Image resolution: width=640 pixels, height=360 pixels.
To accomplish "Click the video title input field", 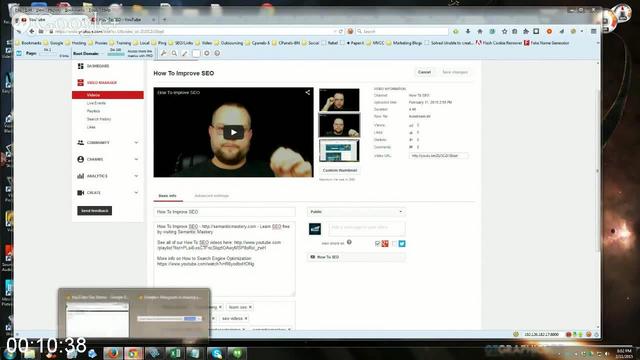I will [x=224, y=212].
